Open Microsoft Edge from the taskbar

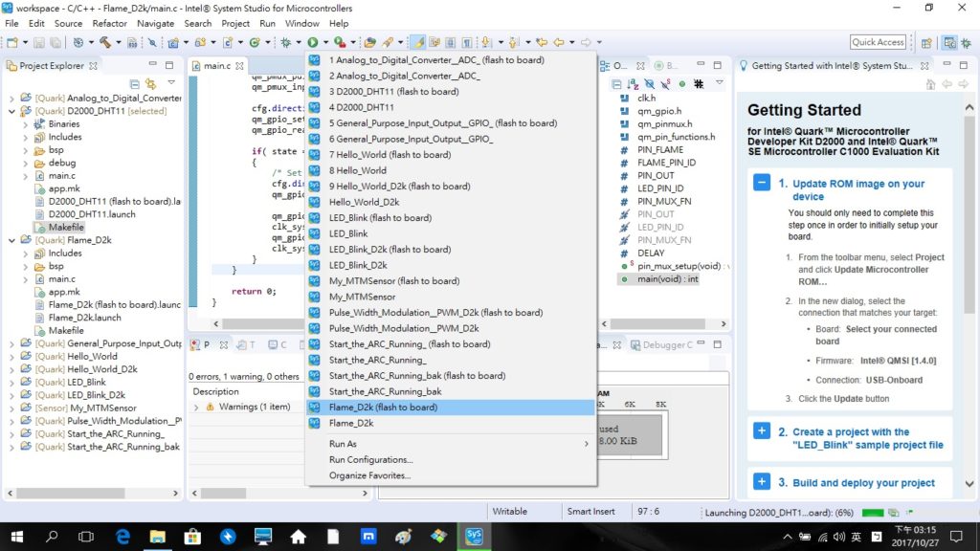point(122,536)
